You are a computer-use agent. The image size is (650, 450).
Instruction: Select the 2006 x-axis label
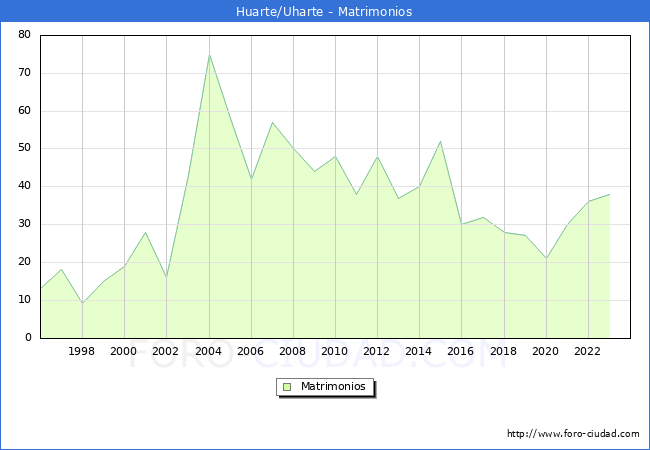tap(250, 351)
